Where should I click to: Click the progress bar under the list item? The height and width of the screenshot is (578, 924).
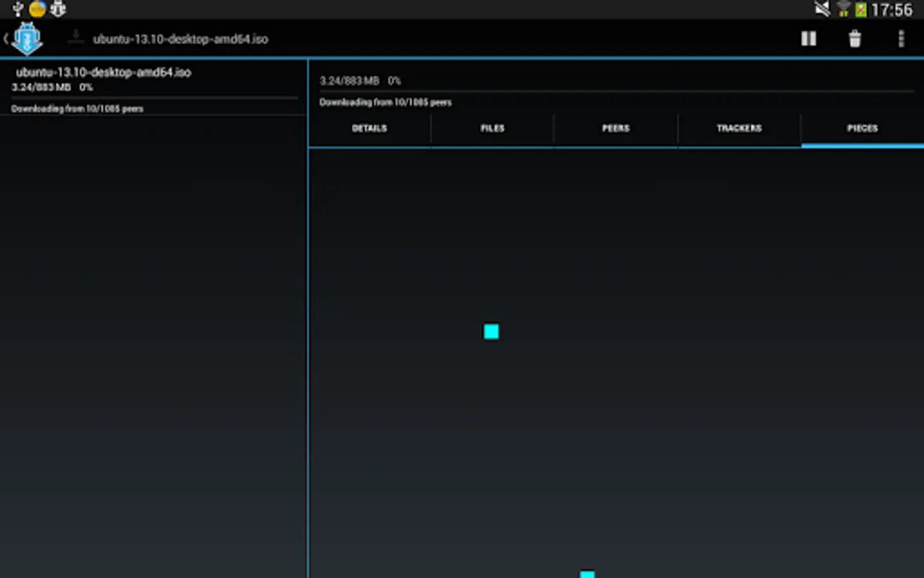click(154, 98)
